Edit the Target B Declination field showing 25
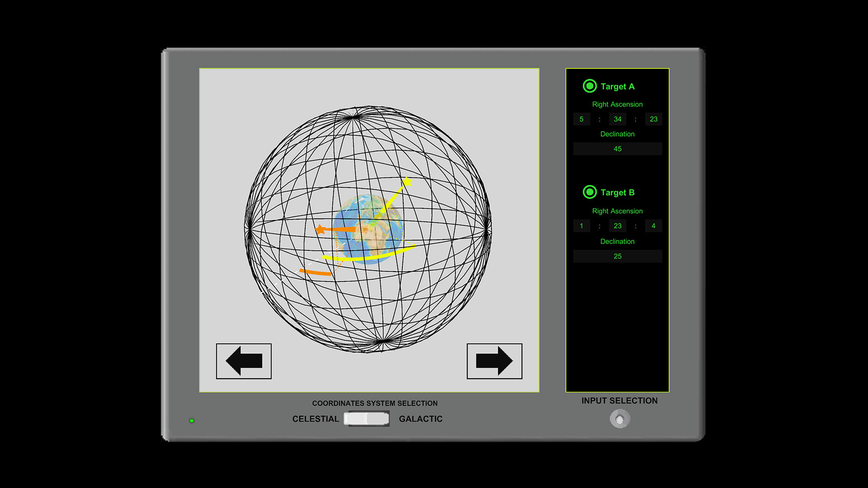This screenshot has width=868, height=488. 617,256
